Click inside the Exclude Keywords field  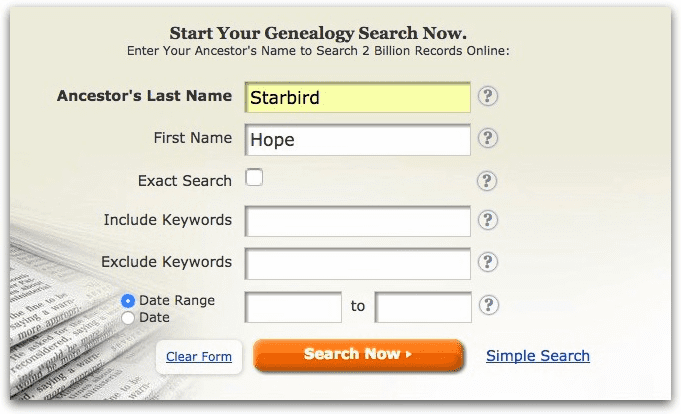point(357,264)
